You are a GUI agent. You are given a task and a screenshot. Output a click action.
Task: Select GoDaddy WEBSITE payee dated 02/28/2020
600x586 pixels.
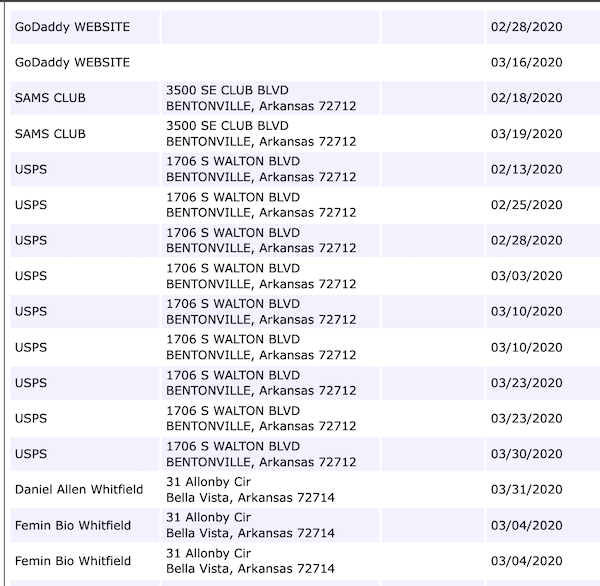72,27
